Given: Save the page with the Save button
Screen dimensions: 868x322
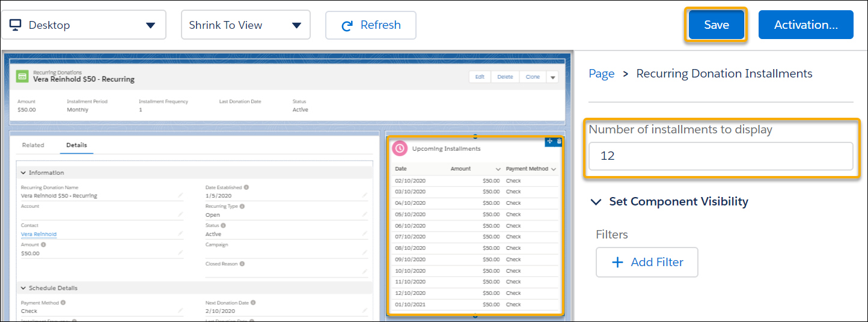Looking at the screenshot, I should 717,25.
